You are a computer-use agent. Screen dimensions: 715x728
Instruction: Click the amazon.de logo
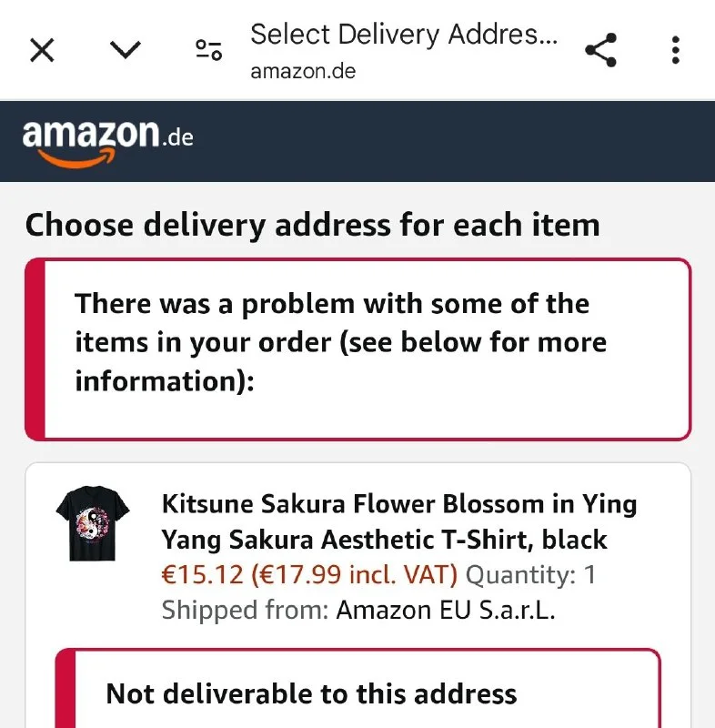pyautogui.click(x=107, y=139)
